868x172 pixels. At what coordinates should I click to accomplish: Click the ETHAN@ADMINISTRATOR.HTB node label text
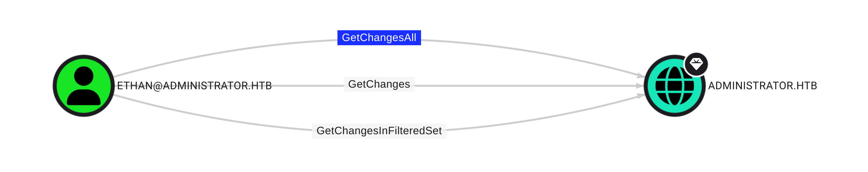click(194, 86)
